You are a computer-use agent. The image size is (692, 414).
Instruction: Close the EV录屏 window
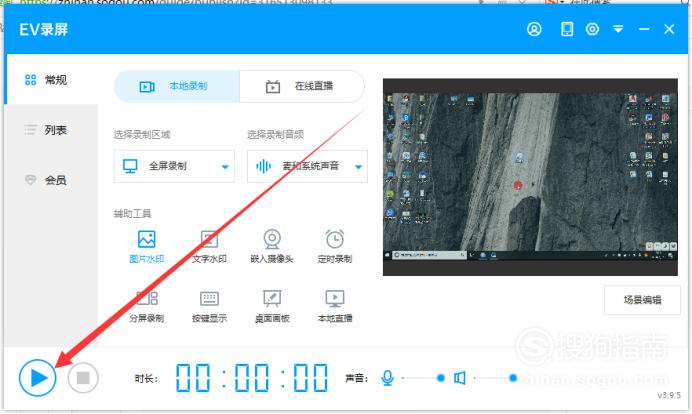tap(669, 29)
